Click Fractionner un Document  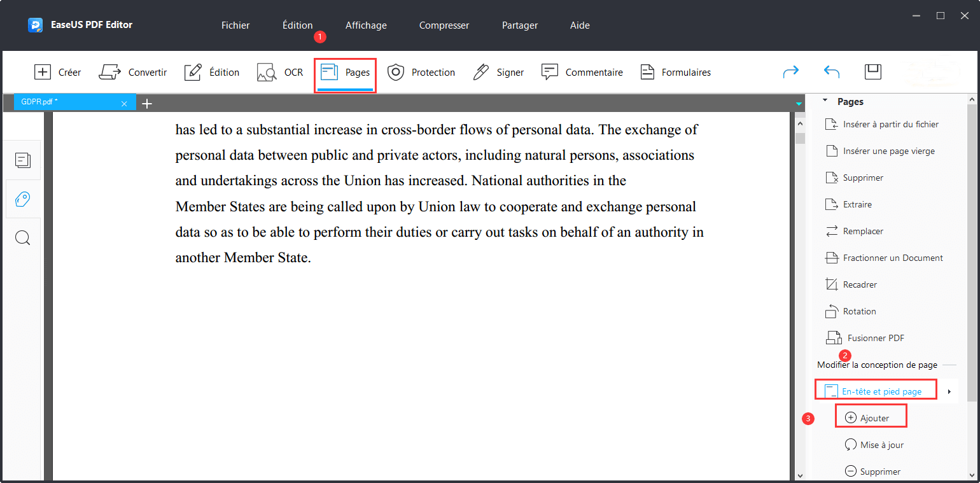point(884,258)
